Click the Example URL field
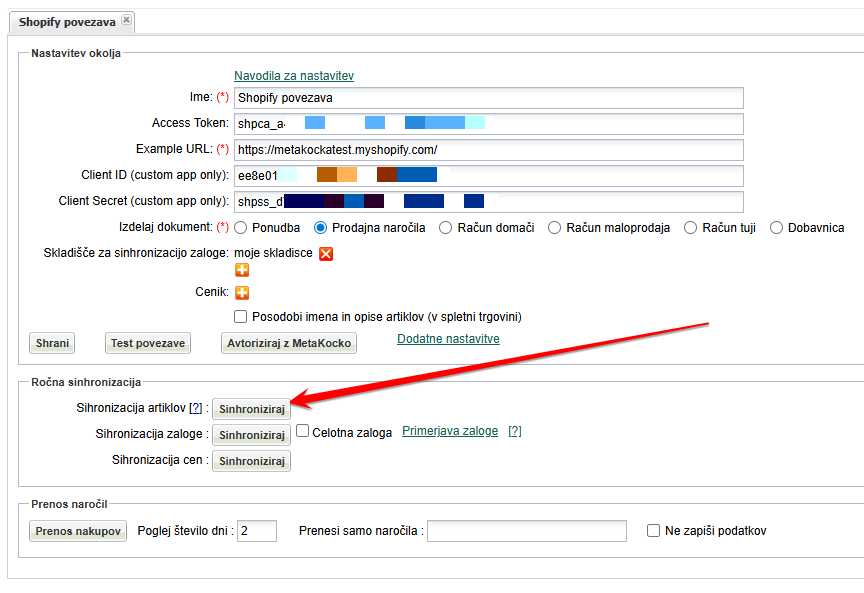 coord(489,150)
